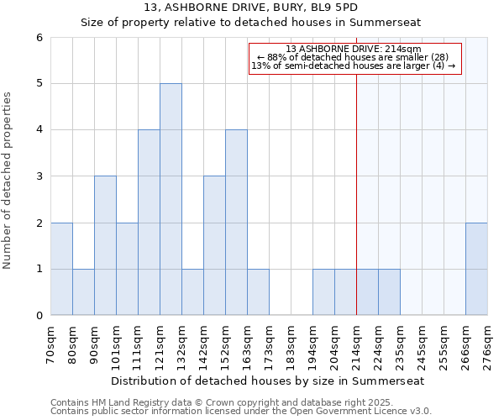The width and height of the screenshot is (504, 420).
Task: Select the 224–235sqm bar with count 1
Action: [389, 291]
